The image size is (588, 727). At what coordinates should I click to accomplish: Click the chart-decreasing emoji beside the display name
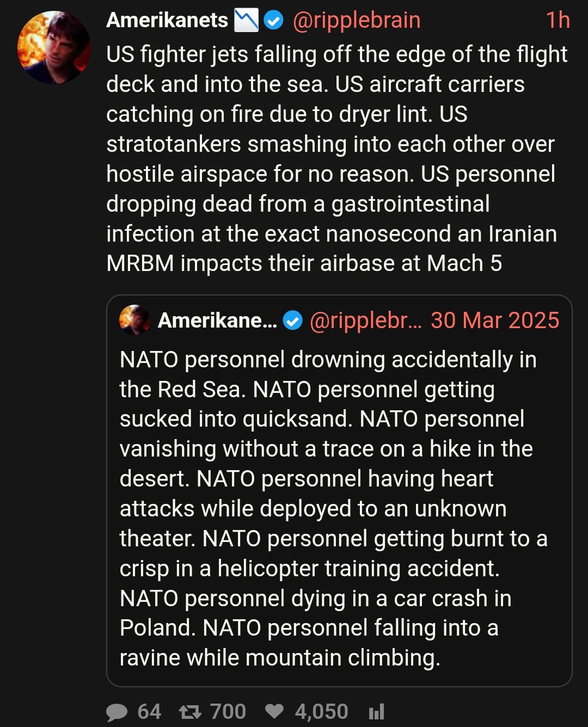tap(246, 21)
